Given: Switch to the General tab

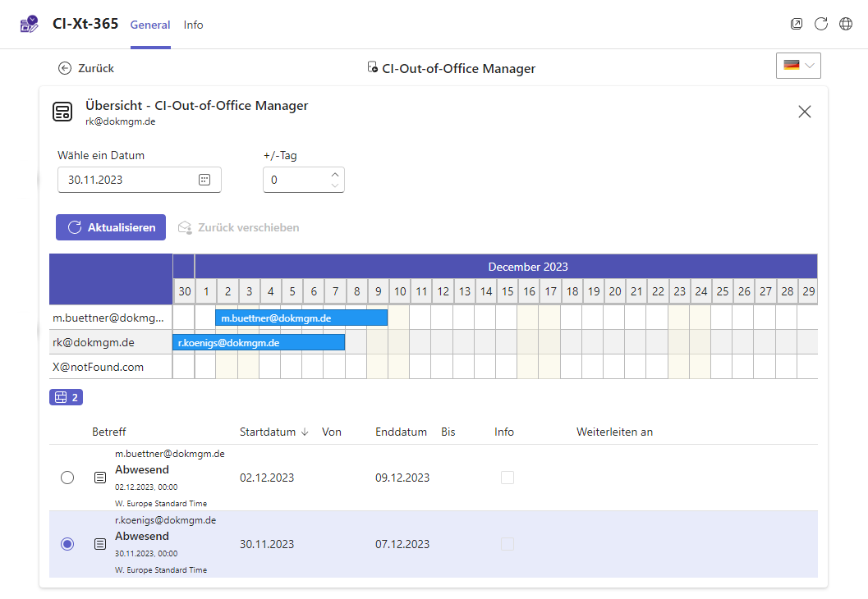Looking at the screenshot, I should coord(150,25).
